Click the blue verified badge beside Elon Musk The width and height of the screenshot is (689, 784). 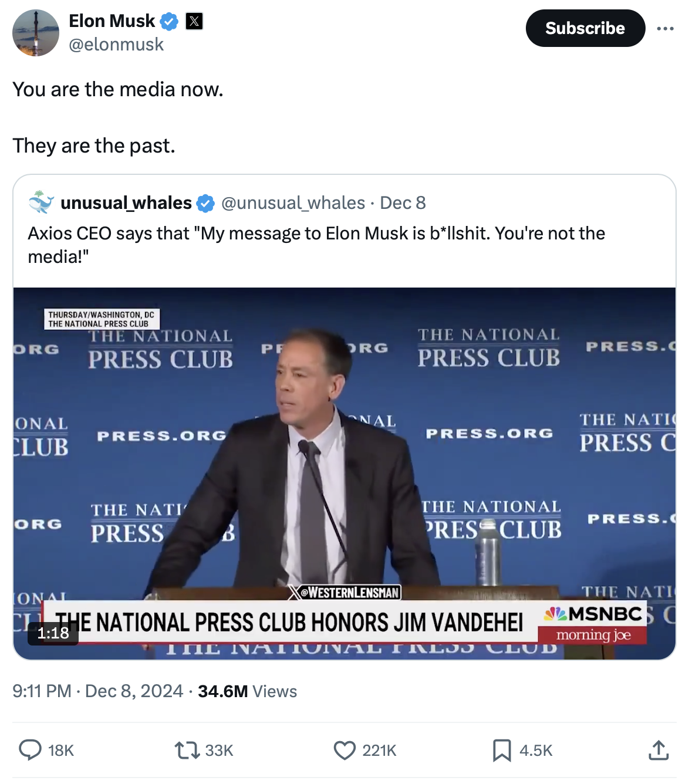169,22
